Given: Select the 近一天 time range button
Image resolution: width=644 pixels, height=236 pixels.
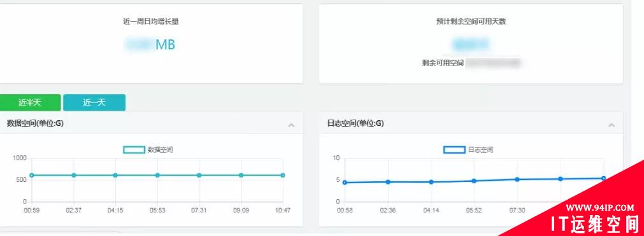Looking at the screenshot, I should coord(94,102).
